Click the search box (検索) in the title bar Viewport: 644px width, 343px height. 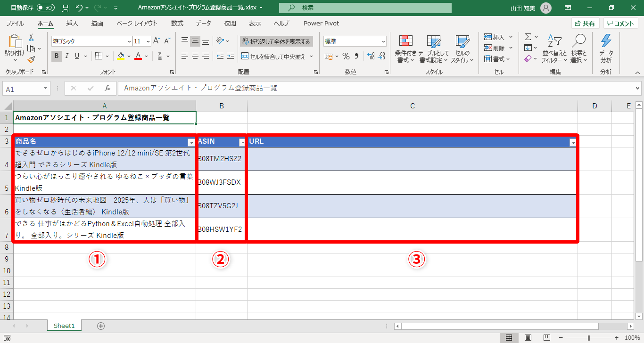[x=365, y=8]
